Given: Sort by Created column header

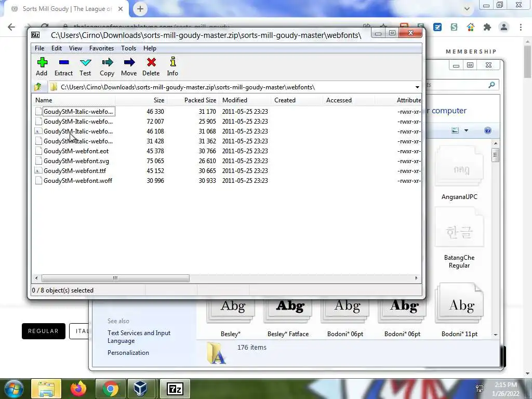Looking at the screenshot, I should [297, 100].
